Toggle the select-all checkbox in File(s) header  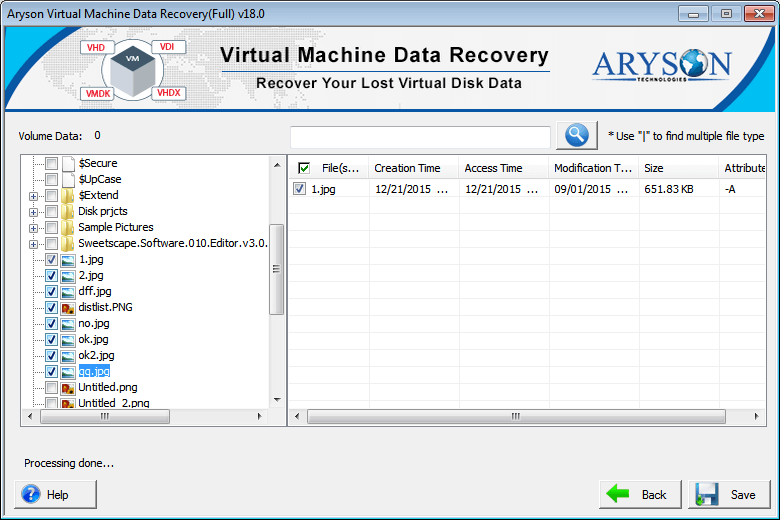pos(304,168)
